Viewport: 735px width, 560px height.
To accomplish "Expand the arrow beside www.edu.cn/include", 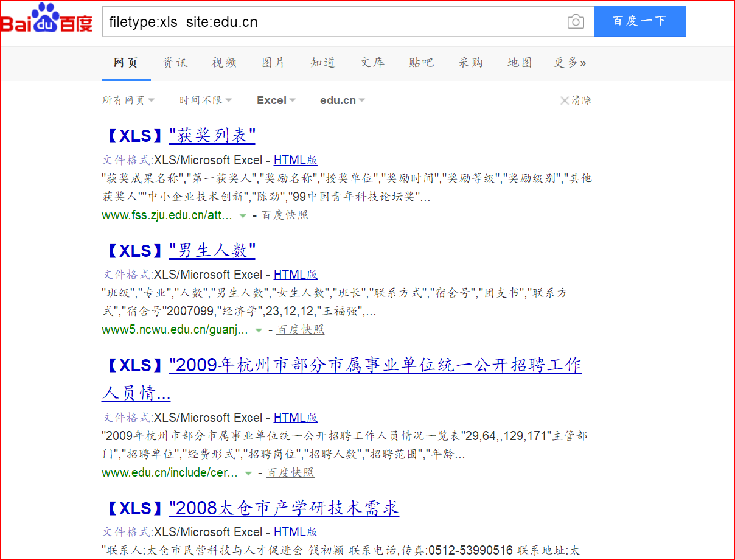I will click(248, 473).
